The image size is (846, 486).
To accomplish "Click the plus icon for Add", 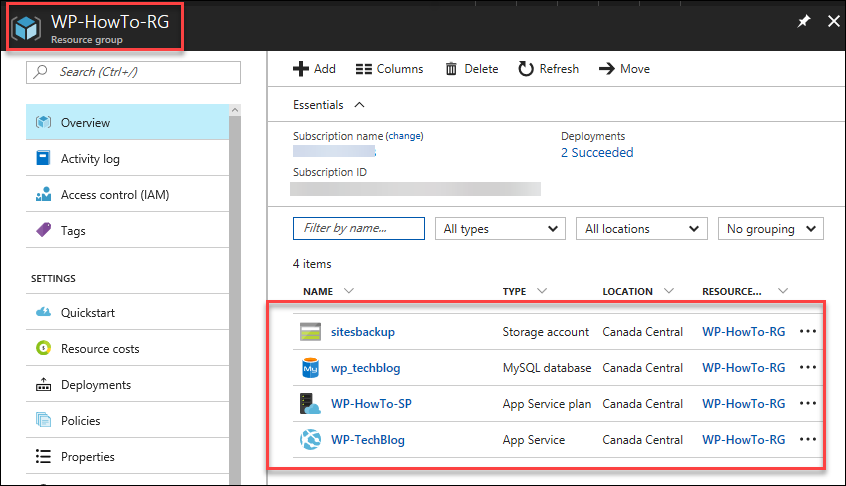I will tap(301, 69).
